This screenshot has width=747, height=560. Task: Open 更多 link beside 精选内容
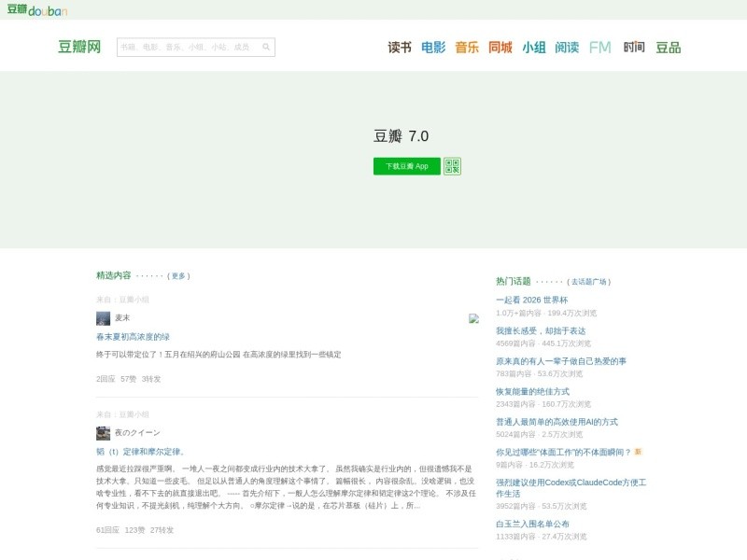tap(178, 275)
